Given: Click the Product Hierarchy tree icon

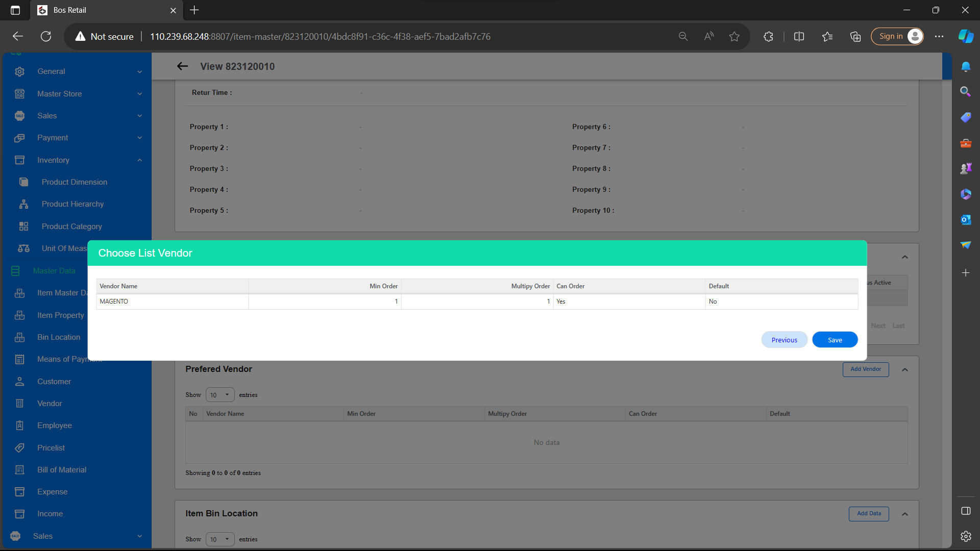Looking at the screenshot, I should click(x=23, y=204).
